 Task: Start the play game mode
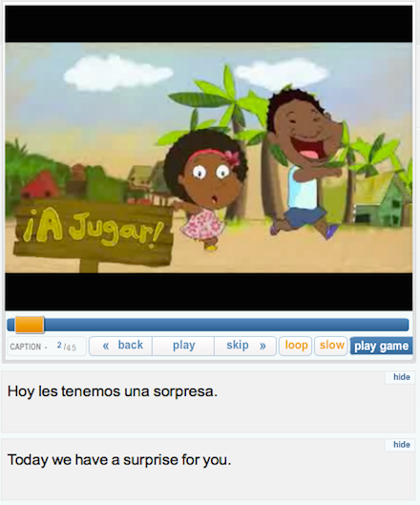pyautogui.click(x=382, y=347)
